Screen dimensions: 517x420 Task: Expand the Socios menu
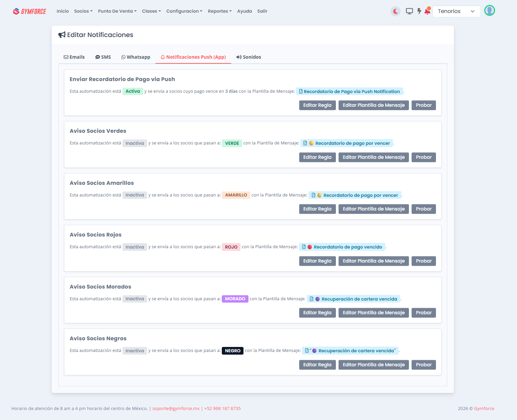(x=83, y=11)
